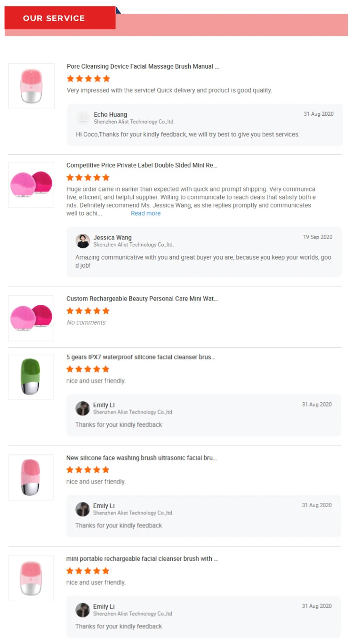Click Emily Li's avatar under the New silicone face washing review
Image resolution: width=353 pixels, height=644 pixels.
pos(83,509)
